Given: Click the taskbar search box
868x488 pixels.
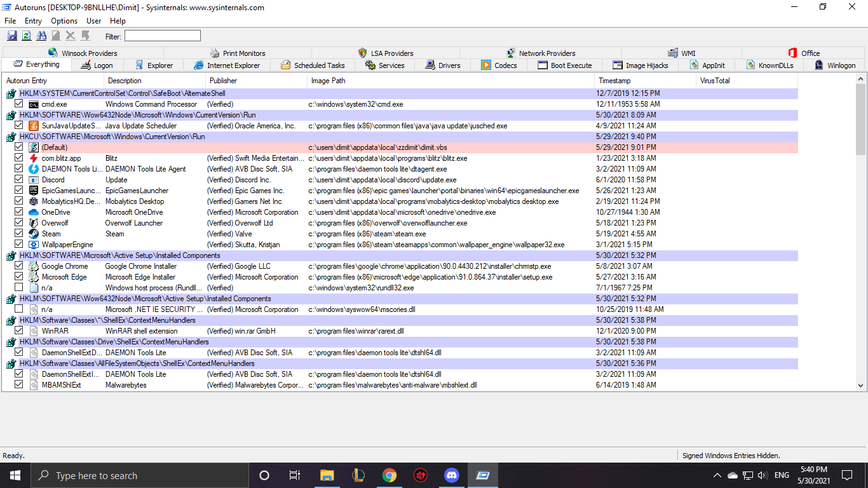Looking at the screenshot, I should [x=140, y=475].
